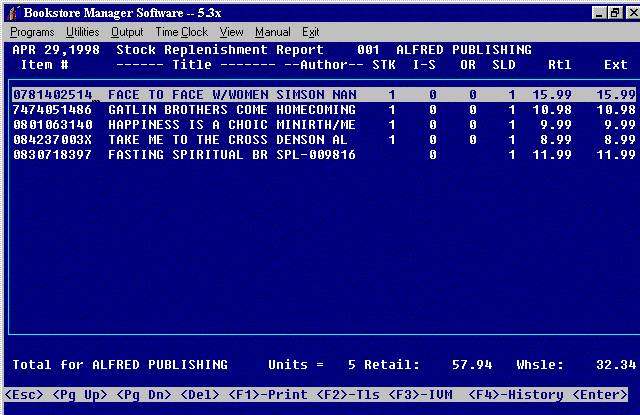The width and height of the screenshot is (640, 415).
Task: Click the SLD column header
Action: click(504, 65)
